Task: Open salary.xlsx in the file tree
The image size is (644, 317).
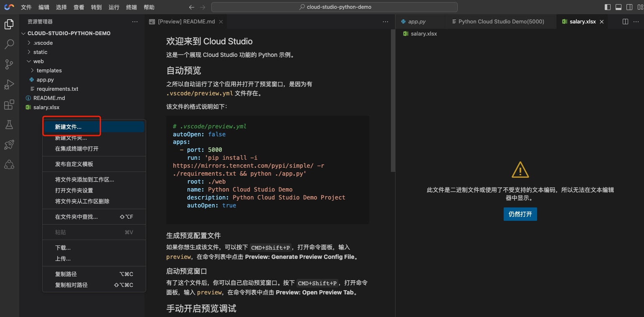Action: tap(82, 107)
